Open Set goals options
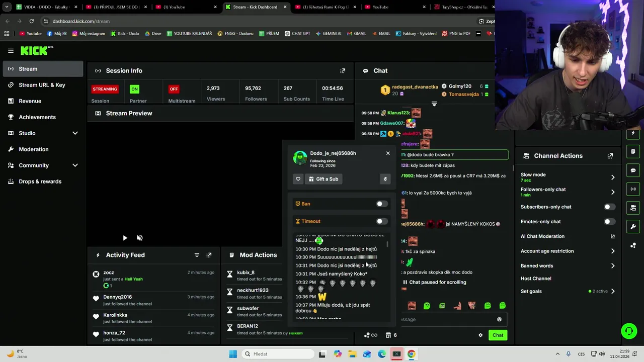 tap(568, 292)
